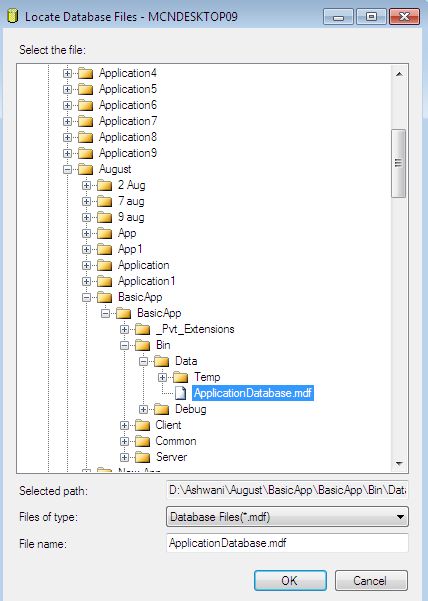Select the inner BasicApp folder label
The image size is (428, 601).
point(159,314)
